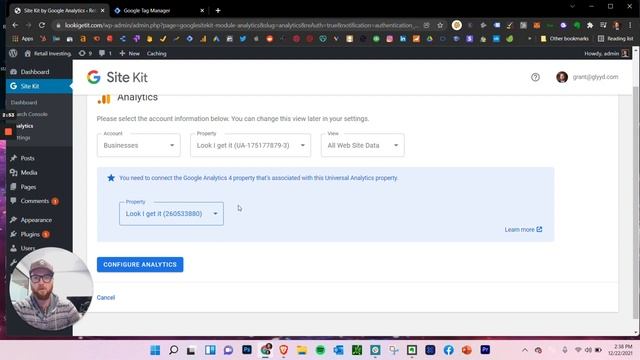Click the updates counter in the admin bar
The width and height of the screenshot is (640, 360).
tap(85, 53)
